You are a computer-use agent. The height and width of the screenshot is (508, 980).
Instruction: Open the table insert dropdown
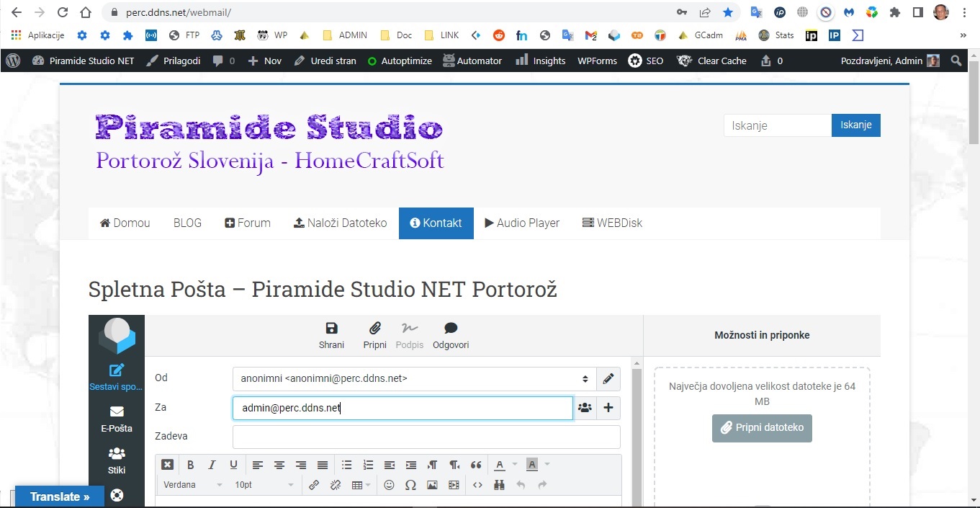point(361,485)
